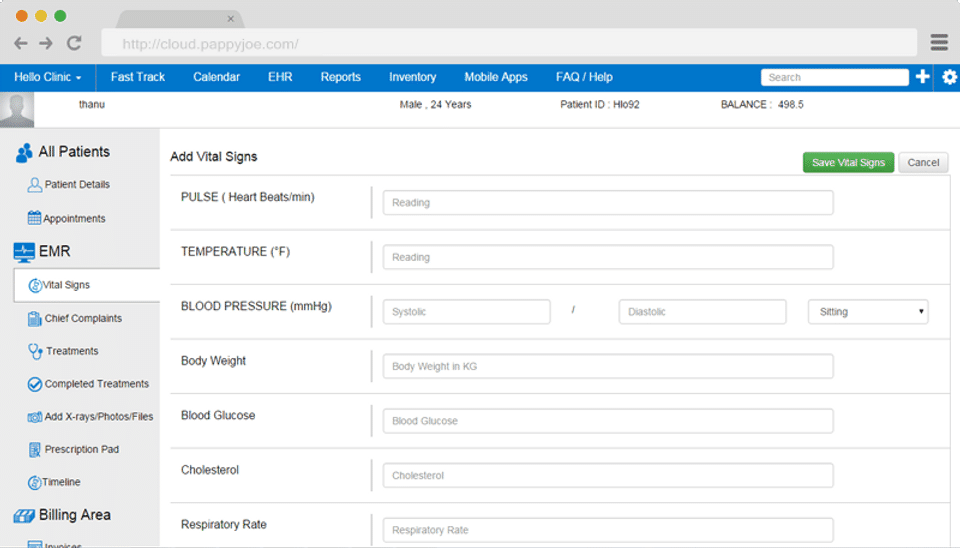Click the white plus add icon
The image size is (960, 548).
pyautogui.click(x=923, y=77)
